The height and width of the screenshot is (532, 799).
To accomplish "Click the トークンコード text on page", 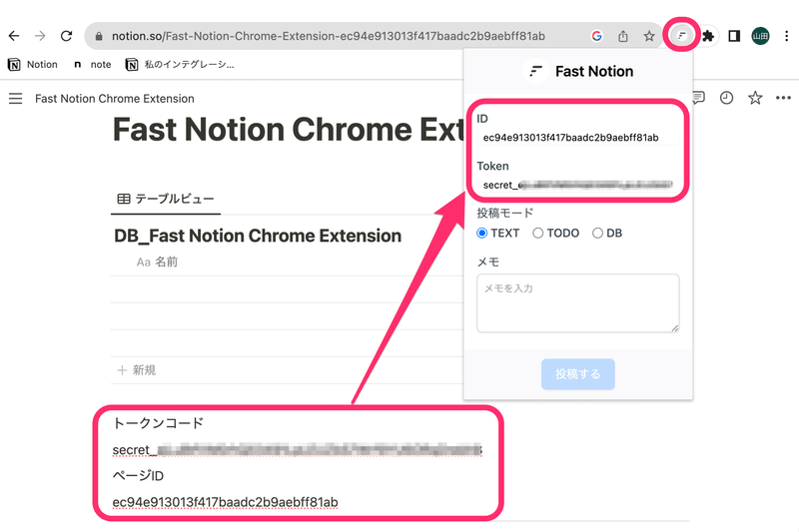I will click(x=159, y=423).
